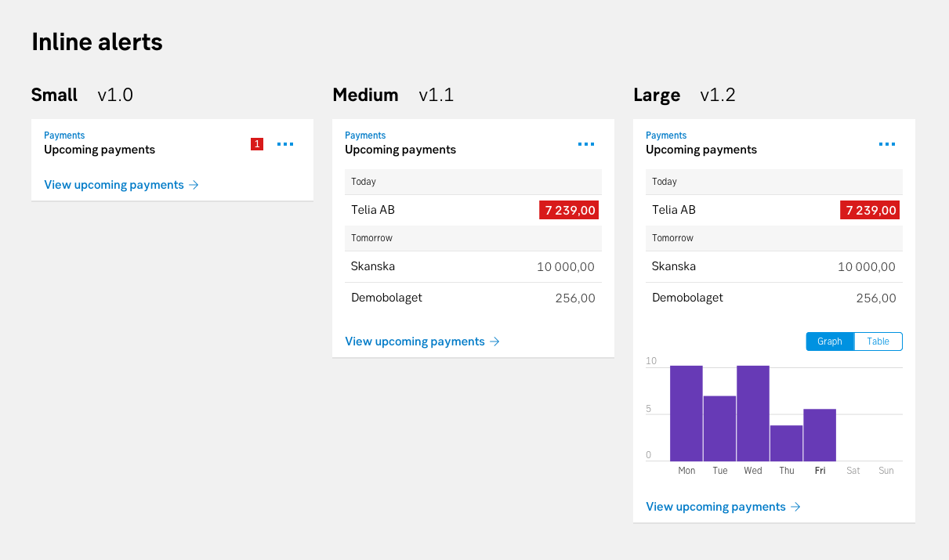Click the arrow icon next to Small card link
The width and height of the screenshot is (949, 560).
tap(194, 185)
